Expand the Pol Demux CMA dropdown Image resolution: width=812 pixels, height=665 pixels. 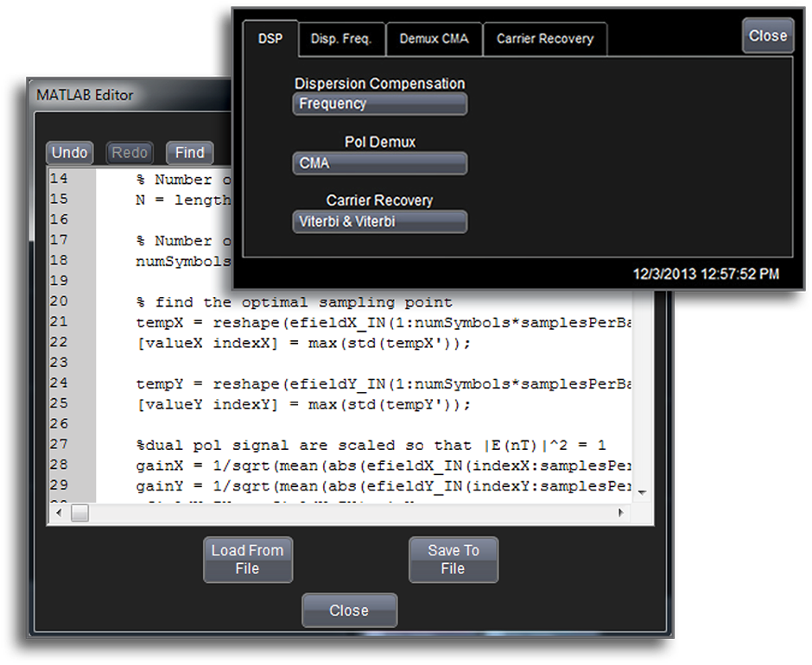[x=380, y=163]
